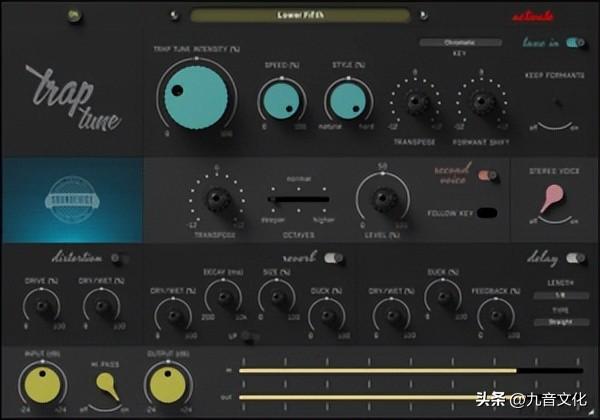This screenshot has width=600, height=420.
Task: Click the out level meter bar
Action: pyautogui.click(x=411, y=398)
